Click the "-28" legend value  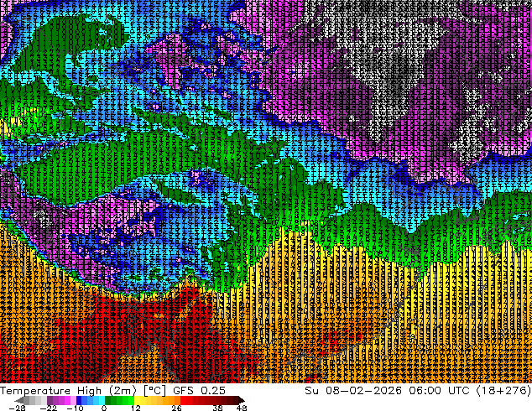(17, 408)
